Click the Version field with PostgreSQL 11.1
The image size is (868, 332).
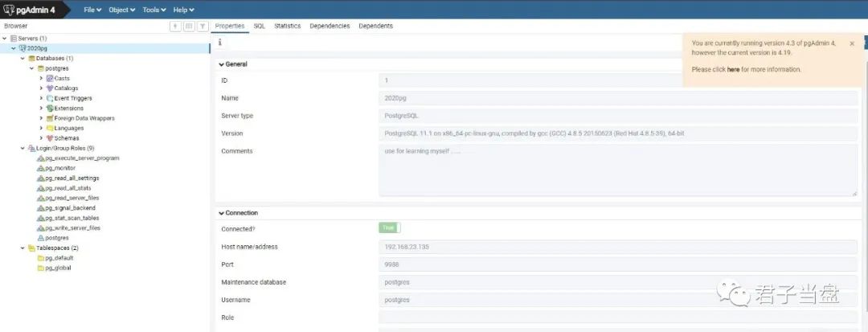point(618,133)
